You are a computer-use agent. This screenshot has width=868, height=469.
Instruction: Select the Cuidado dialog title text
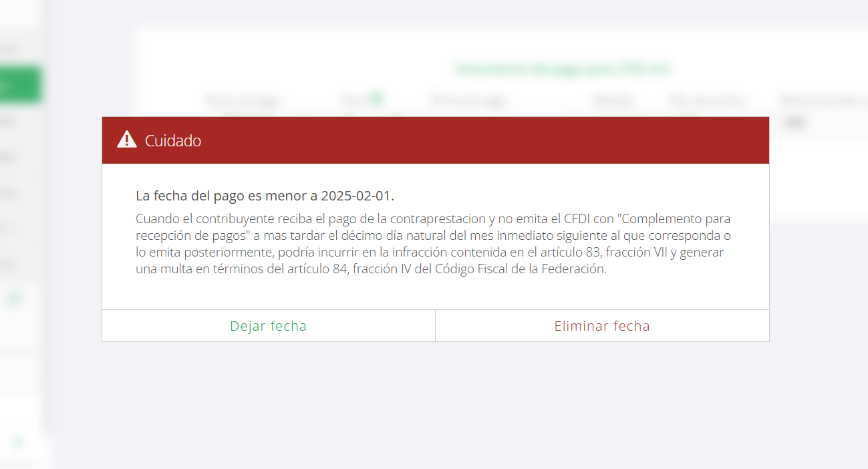[x=173, y=141]
